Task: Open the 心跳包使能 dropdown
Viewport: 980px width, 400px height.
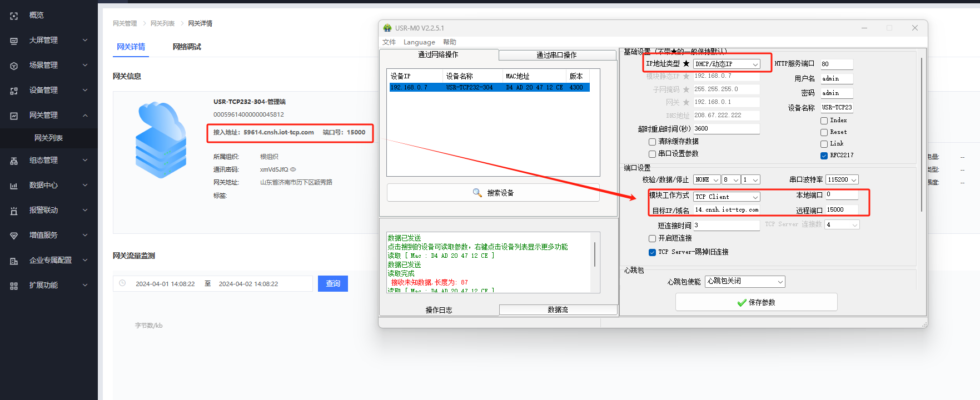Action: (745, 282)
